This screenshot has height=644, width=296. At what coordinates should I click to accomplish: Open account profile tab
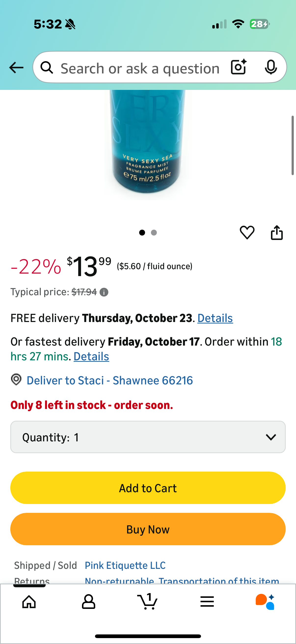[88, 602]
